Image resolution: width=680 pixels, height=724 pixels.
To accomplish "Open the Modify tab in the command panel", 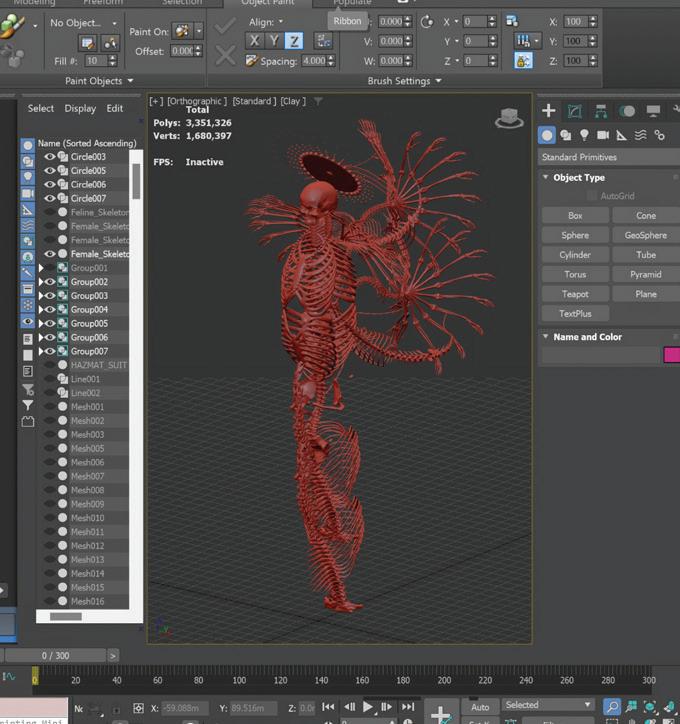I will pos(575,111).
